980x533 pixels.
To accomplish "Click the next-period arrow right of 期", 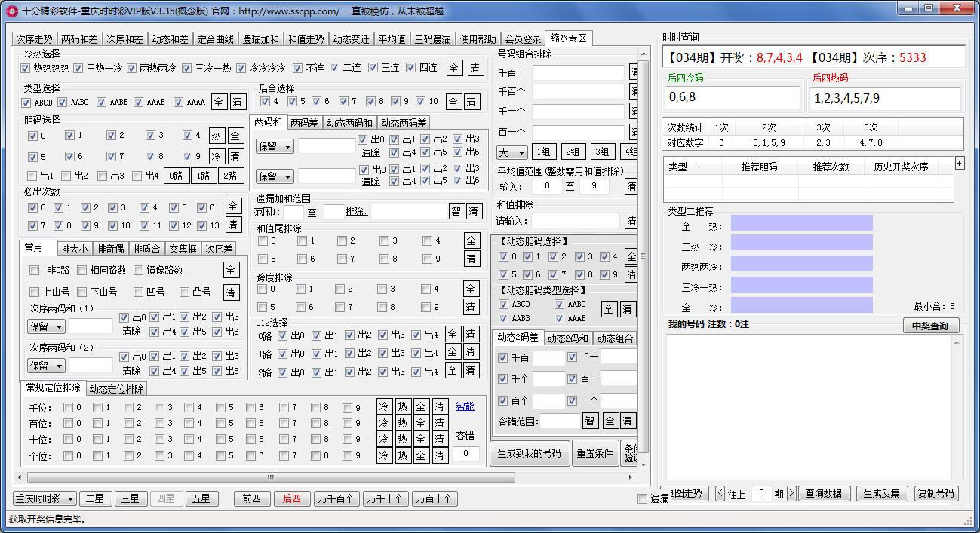I will (x=791, y=493).
